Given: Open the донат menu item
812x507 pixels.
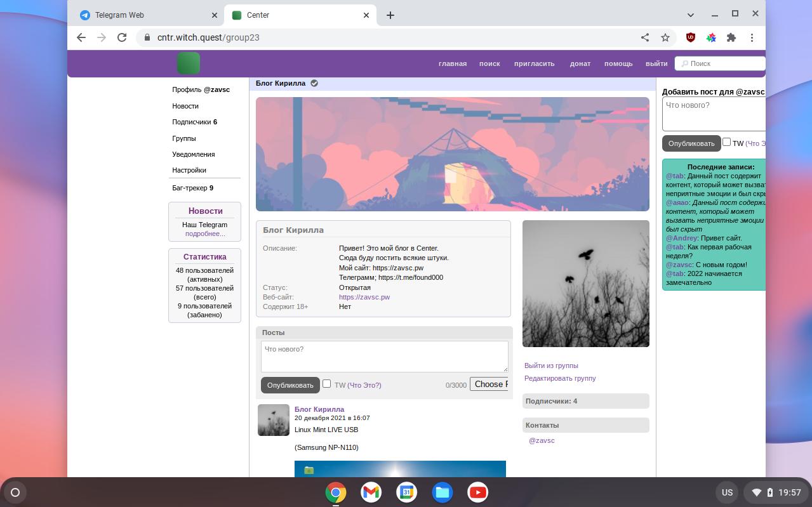Looking at the screenshot, I should [x=580, y=63].
